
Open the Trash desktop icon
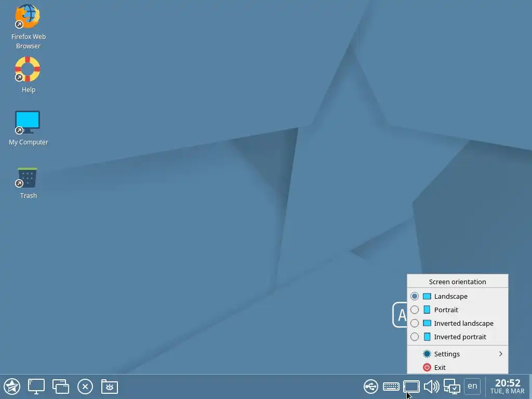click(28, 183)
